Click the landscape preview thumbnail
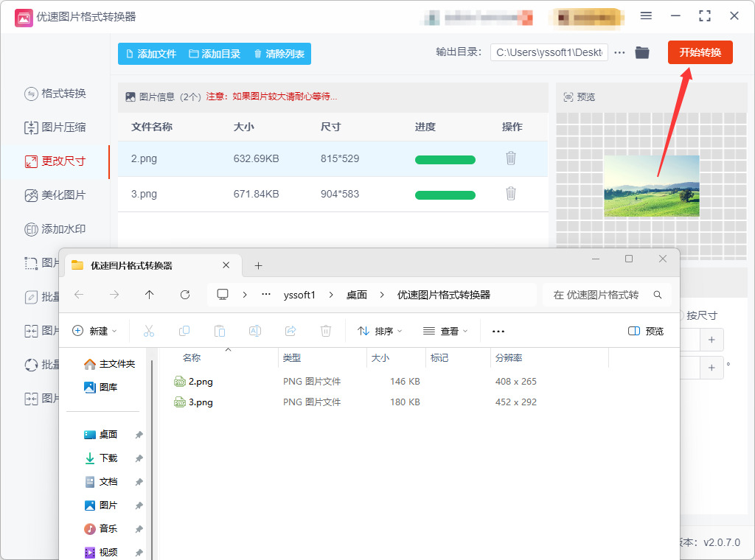The width and height of the screenshot is (755, 560). [652, 186]
